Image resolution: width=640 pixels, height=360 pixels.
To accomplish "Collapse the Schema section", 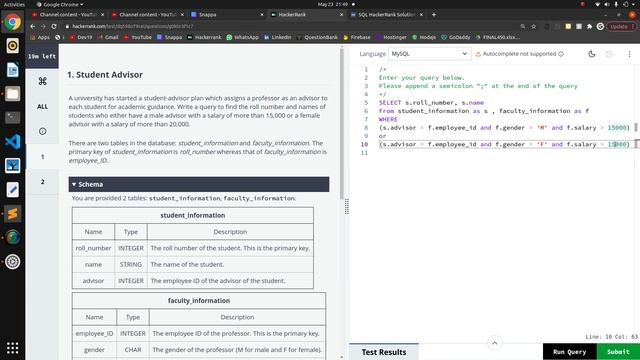I will coord(199,184).
